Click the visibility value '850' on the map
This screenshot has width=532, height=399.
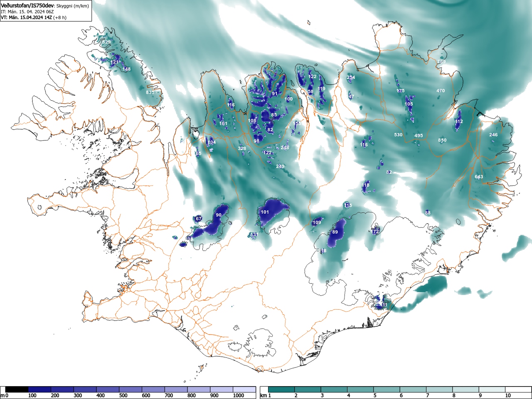coord(442,140)
